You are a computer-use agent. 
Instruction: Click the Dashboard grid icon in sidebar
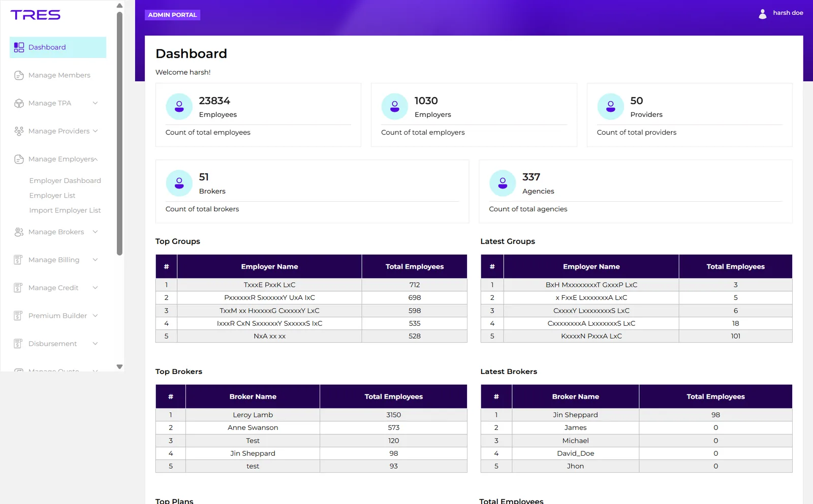19,47
